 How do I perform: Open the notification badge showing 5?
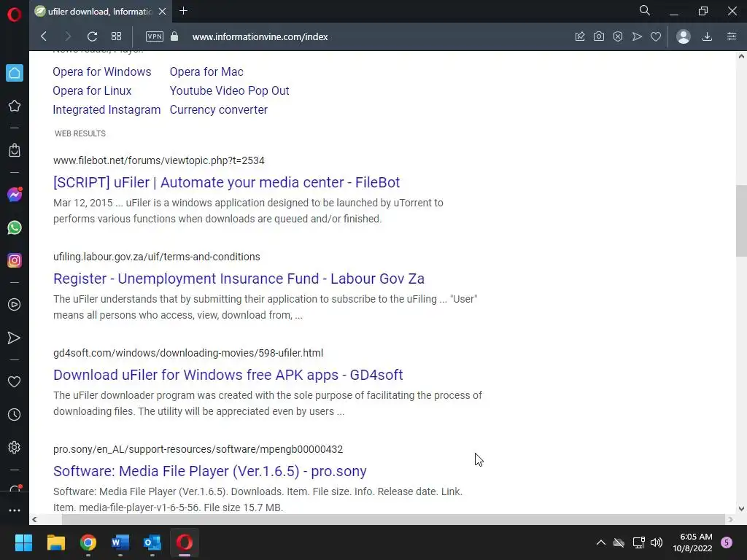[727, 542]
